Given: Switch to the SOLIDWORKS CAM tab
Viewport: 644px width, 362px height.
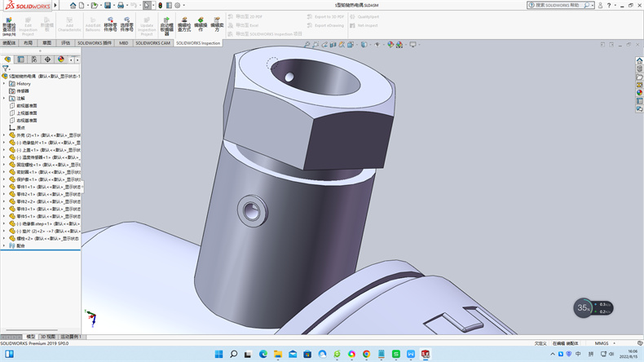Looking at the screenshot, I should [152, 42].
